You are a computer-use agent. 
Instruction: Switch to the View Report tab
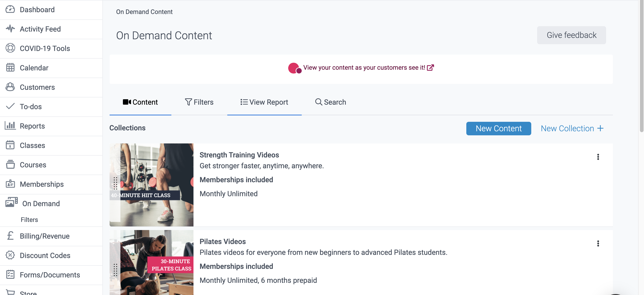(264, 102)
